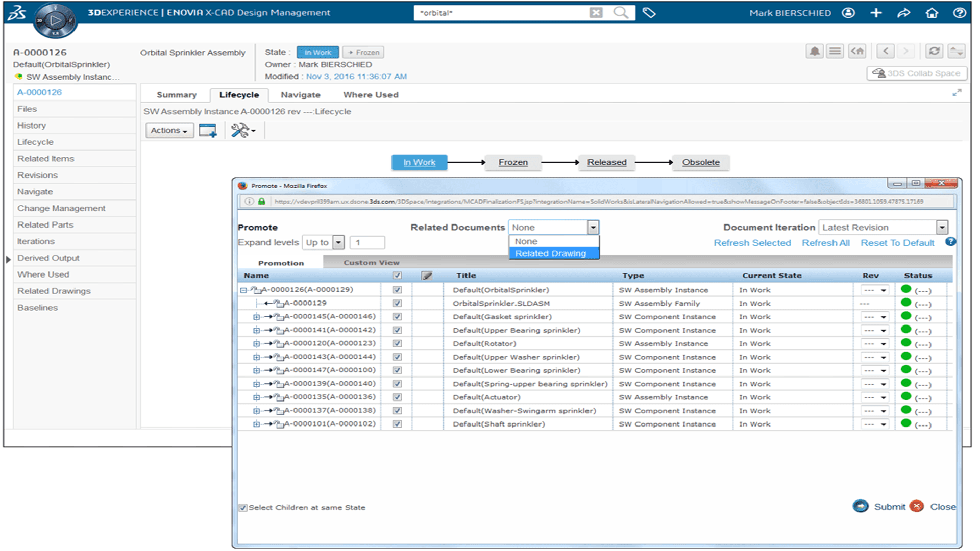Uncheck the A-0000126(A-0000129) row checkbox
Screen dimensions: 980x551
(x=397, y=290)
